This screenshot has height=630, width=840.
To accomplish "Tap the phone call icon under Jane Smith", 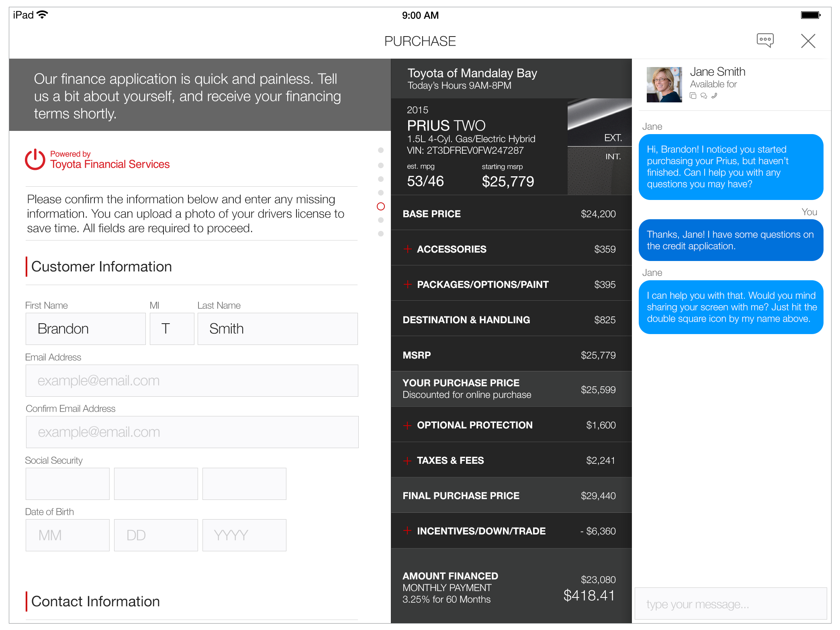I will coord(714,96).
